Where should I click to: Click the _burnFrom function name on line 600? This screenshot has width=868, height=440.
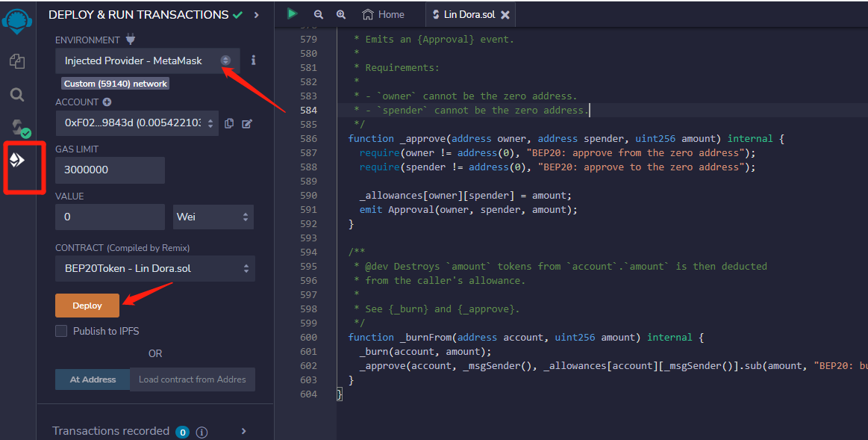(426, 338)
